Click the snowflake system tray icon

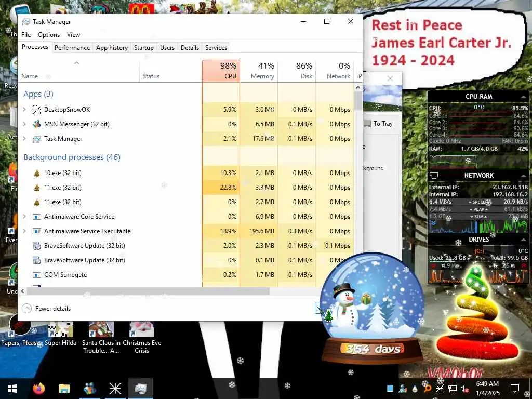[x=440, y=388]
